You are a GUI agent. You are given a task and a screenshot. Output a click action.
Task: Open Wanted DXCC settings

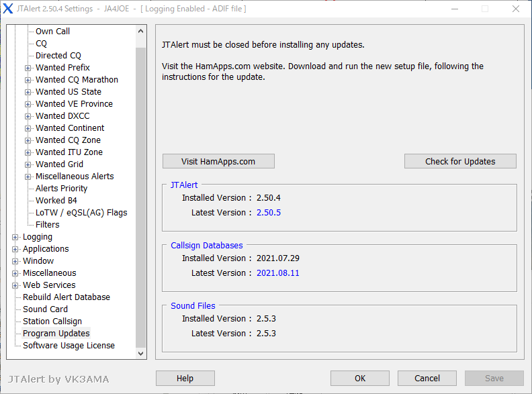(x=62, y=116)
